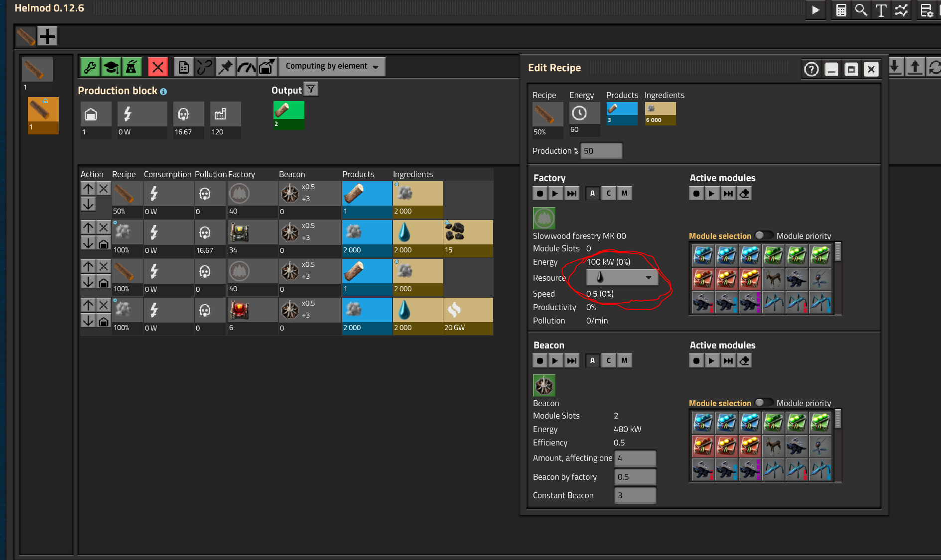Click the 20 GW ingredient cell in last row
The image size is (941, 560).
pyautogui.click(x=468, y=316)
